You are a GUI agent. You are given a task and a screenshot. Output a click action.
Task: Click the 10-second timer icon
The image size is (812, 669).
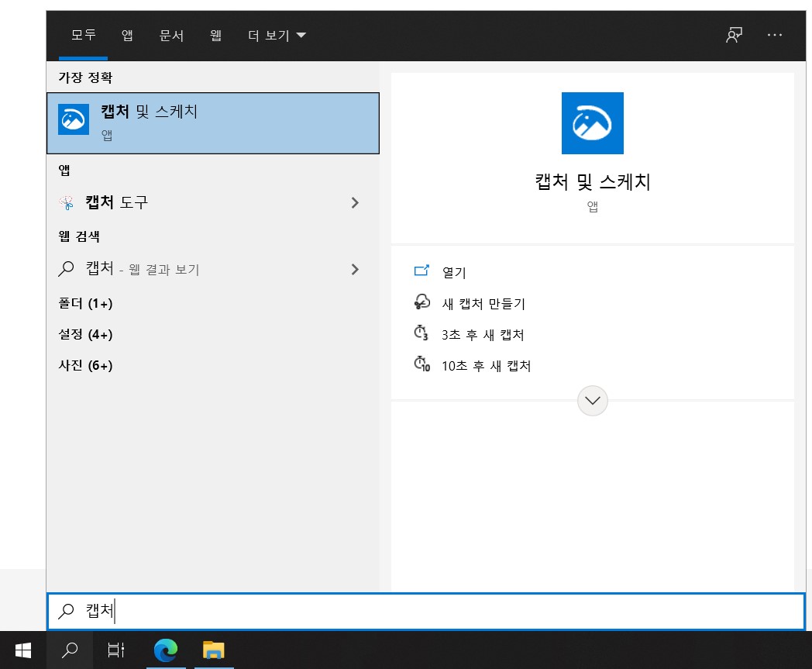[x=422, y=364]
